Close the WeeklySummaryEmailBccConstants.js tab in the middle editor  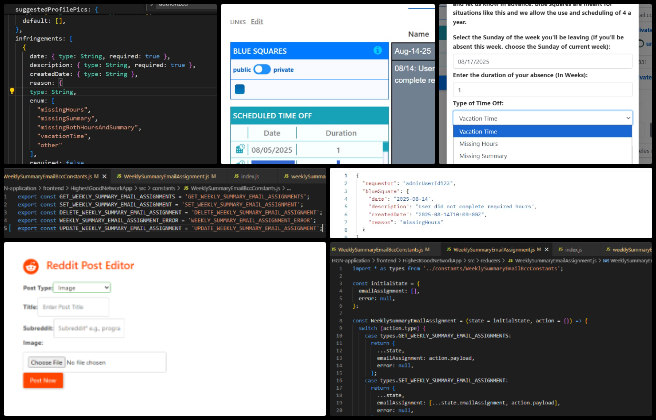[104, 177]
